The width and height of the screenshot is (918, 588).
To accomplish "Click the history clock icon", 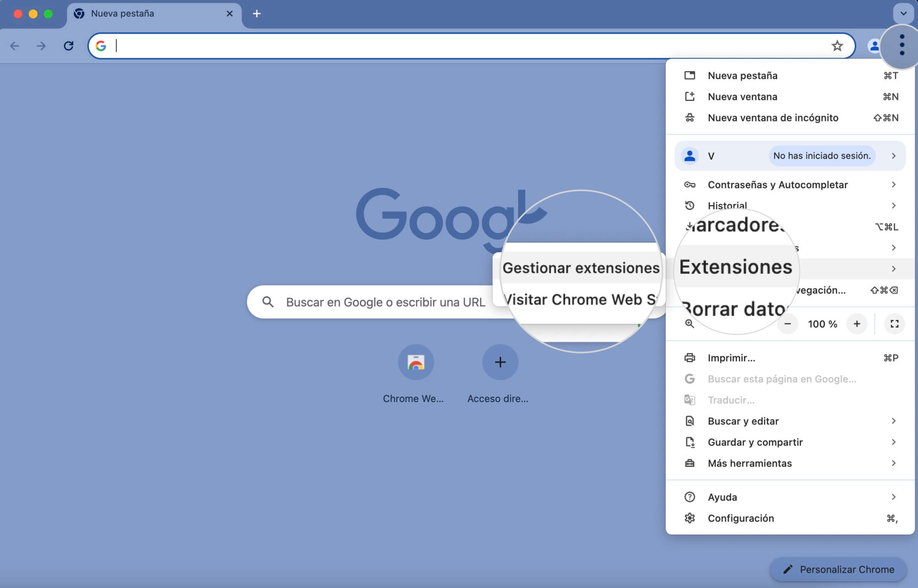I will point(690,205).
